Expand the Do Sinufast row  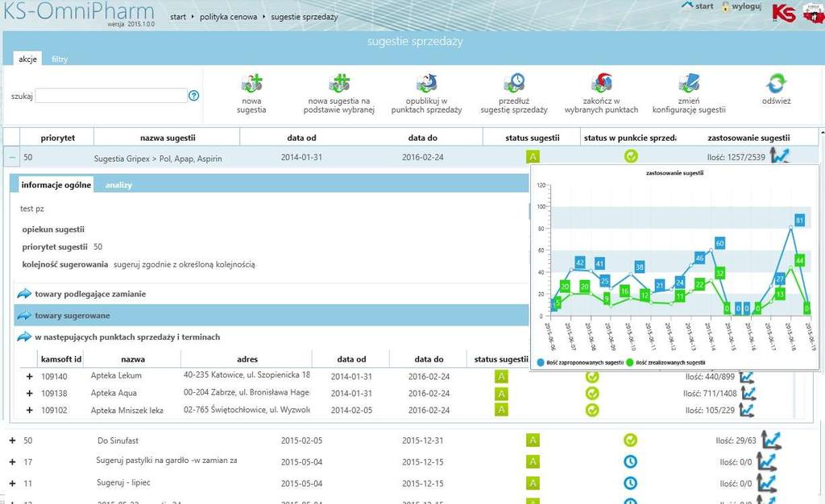click(x=12, y=440)
